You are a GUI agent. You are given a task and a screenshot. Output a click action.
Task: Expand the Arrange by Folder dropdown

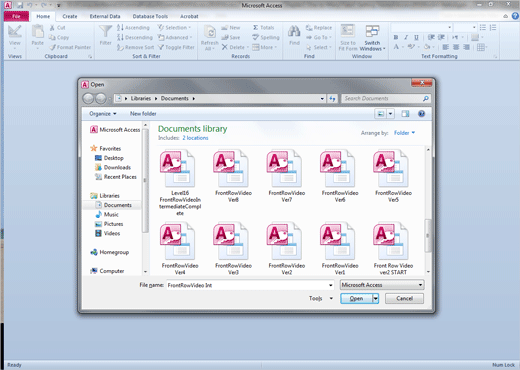[404, 133]
